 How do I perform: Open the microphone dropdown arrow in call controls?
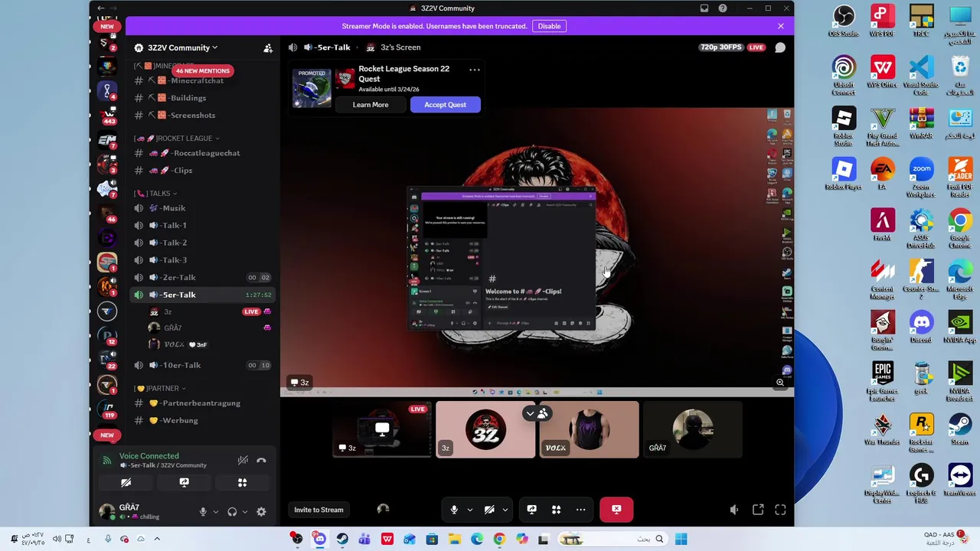(469, 510)
